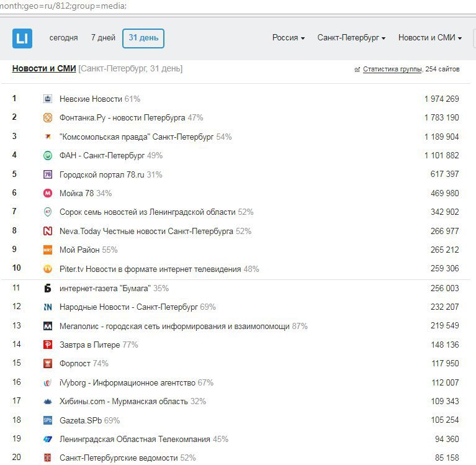Image resolution: width=476 pixels, height=465 pixels.
Task: Open "Комсомольская правда" Санкт-Петербург link
Action: (x=137, y=137)
